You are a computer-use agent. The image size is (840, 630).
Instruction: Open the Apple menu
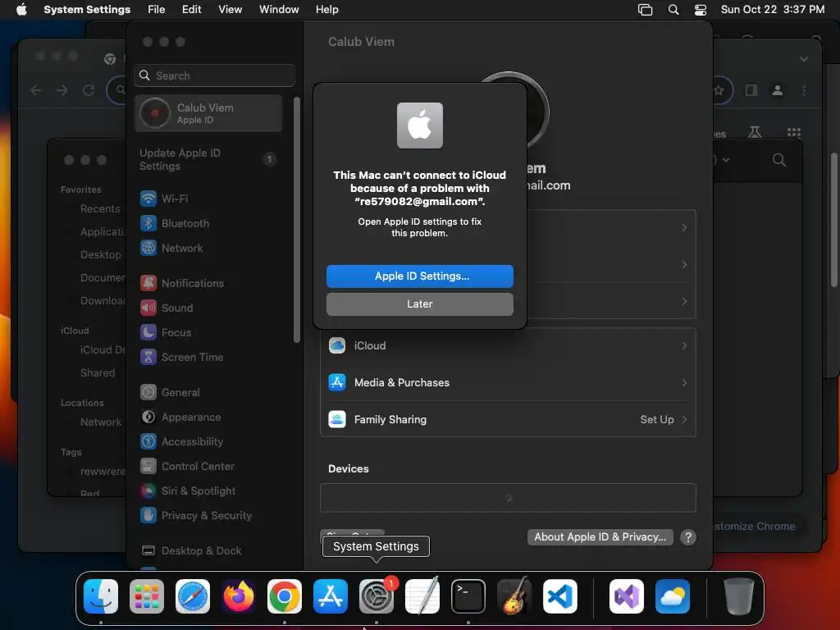point(21,9)
